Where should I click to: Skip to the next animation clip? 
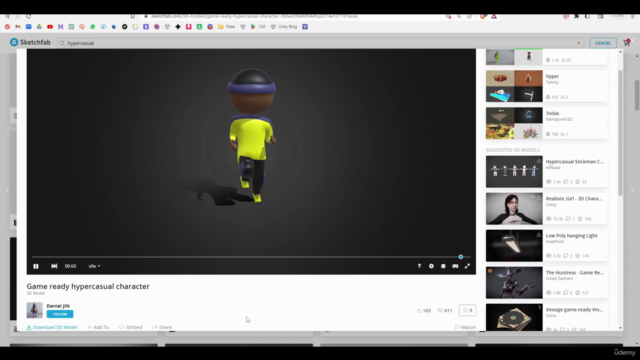pos(54,266)
